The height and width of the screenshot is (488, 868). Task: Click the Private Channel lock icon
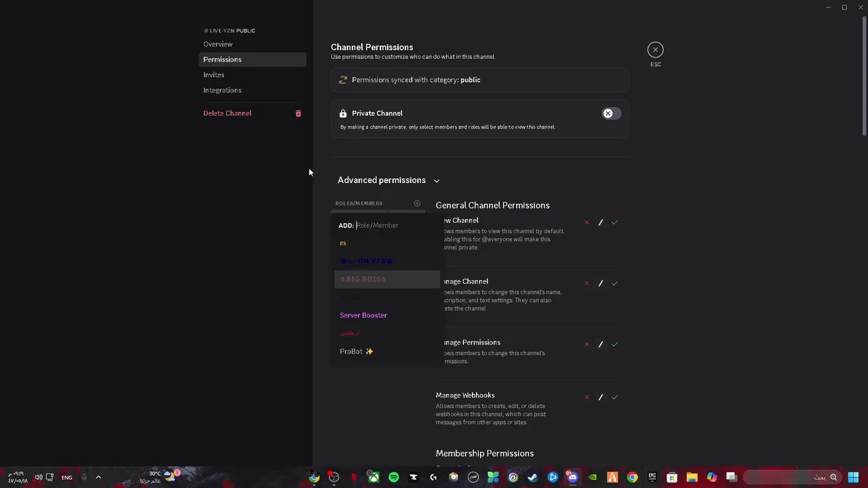click(343, 113)
